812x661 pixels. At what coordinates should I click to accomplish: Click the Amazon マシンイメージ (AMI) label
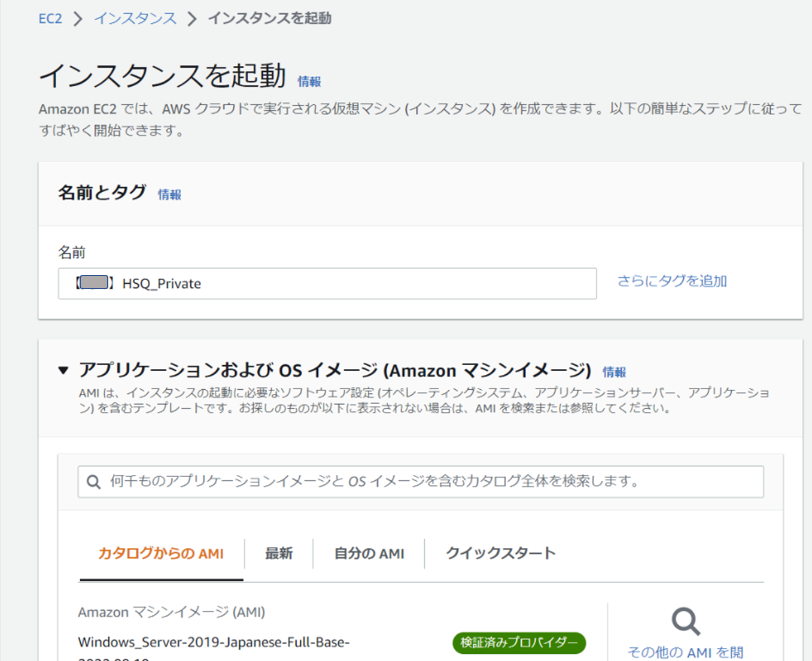point(172,613)
